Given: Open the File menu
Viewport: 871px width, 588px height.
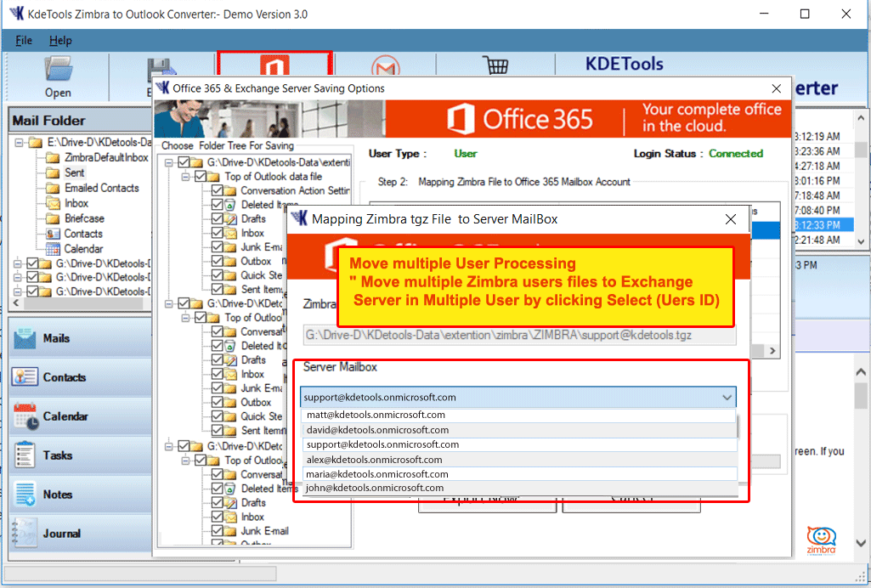Looking at the screenshot, I should pyautogui.click(x=24, y=40).
